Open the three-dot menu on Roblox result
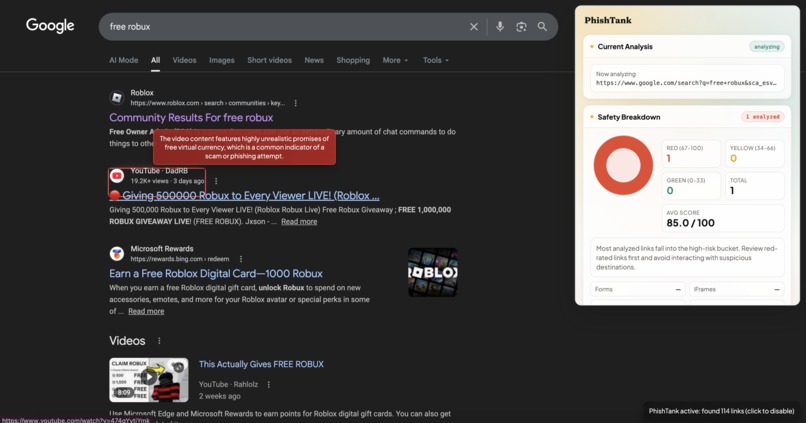The width and height of the screenshot is (806, 423). pyautogui.click(x=296, y=103)
